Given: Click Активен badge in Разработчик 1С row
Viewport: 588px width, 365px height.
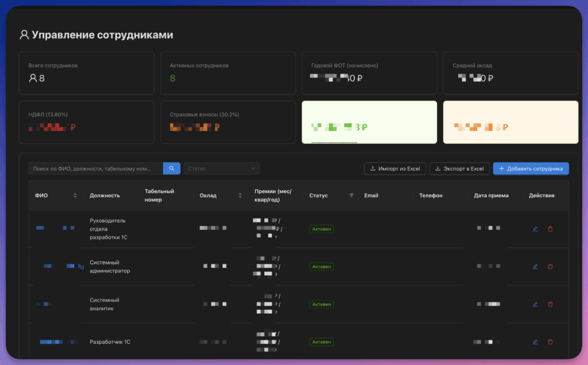Looking at the screenshot, I should [x=322, y=341].
